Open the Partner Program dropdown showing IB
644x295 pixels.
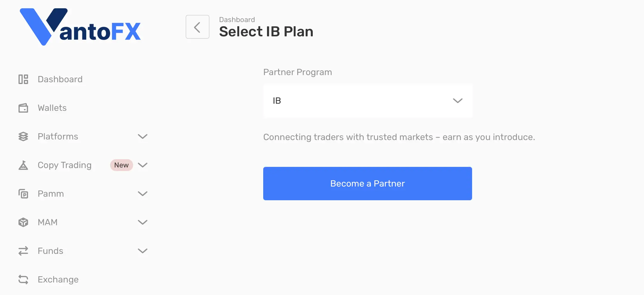[368, 101]
